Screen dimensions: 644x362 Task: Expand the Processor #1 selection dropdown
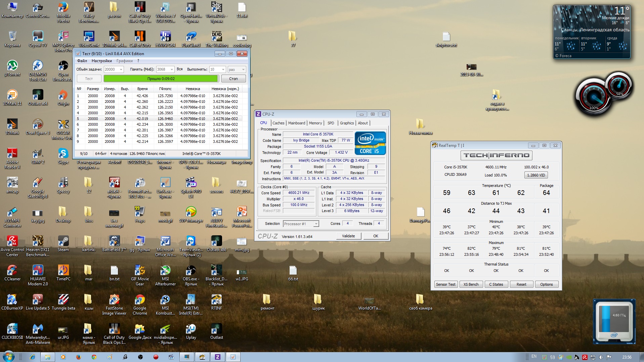316,224
